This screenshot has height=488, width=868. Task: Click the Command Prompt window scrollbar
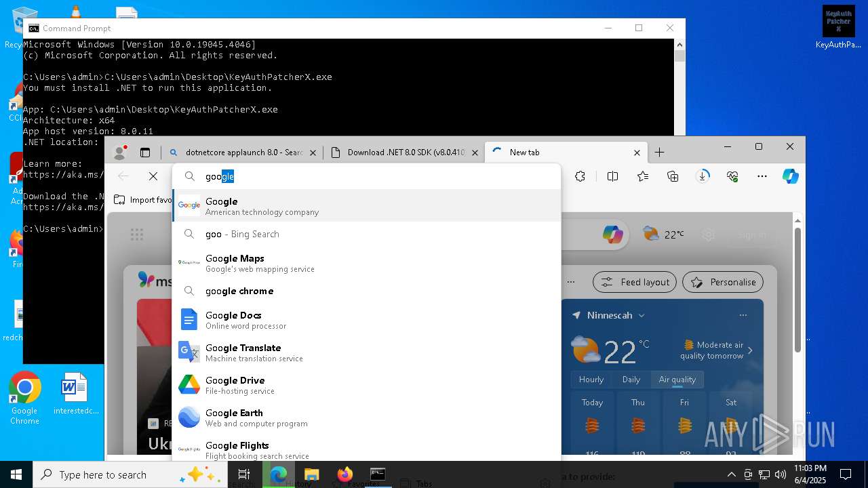pos(679,56)
